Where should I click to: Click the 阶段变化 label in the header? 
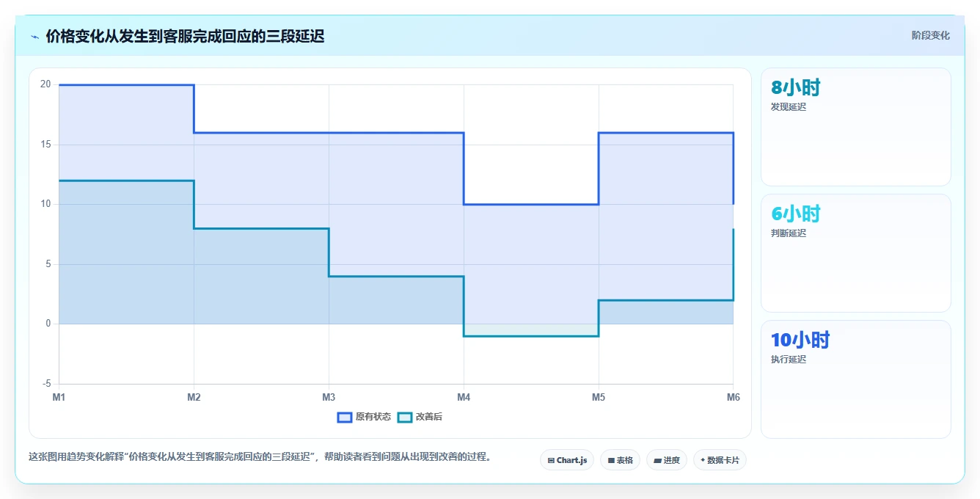(930, 35)
